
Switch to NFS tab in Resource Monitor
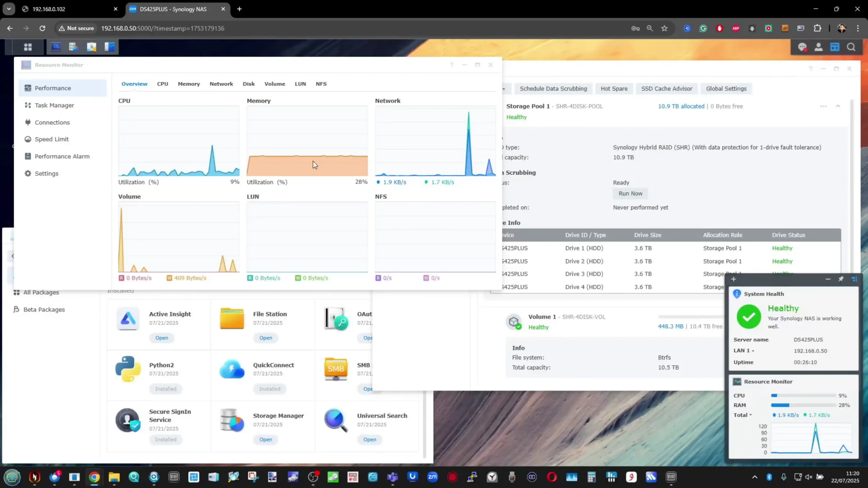coord(321,84)
